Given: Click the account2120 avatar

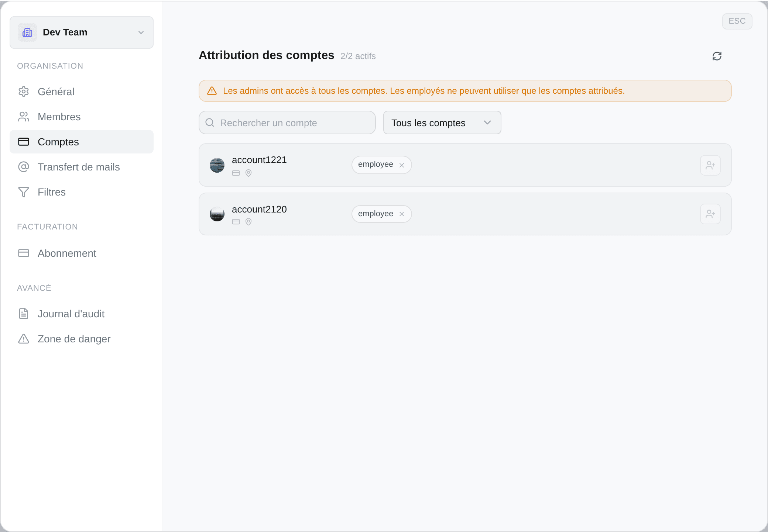Looking at the screenshot, I should tap(217, 214).
